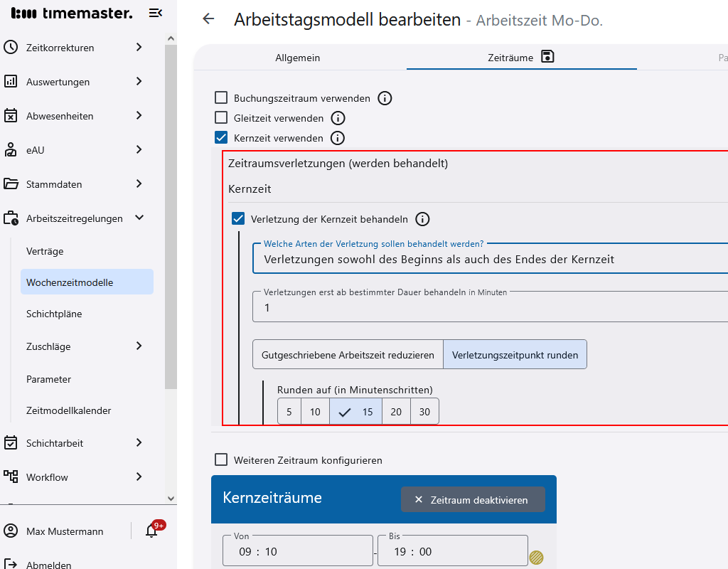
Task: Enable Buchungszeitraum verwenden checkbox
Action: click(221, 98)
